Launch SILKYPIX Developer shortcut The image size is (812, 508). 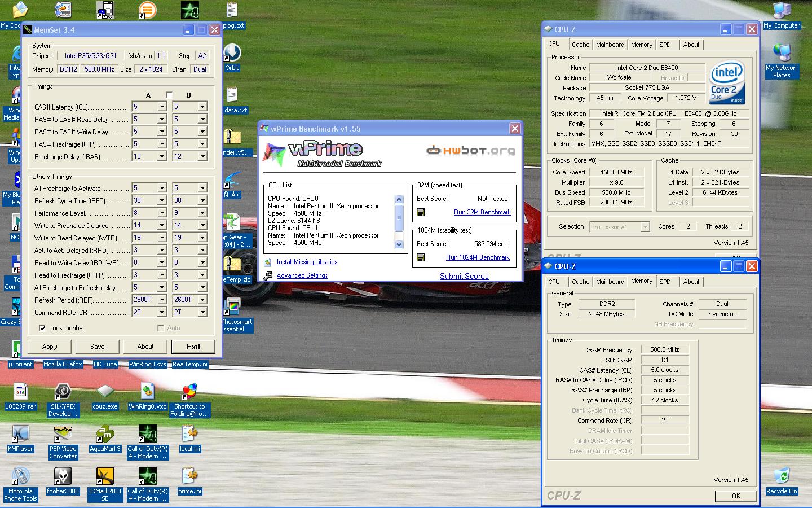(63, 391)
